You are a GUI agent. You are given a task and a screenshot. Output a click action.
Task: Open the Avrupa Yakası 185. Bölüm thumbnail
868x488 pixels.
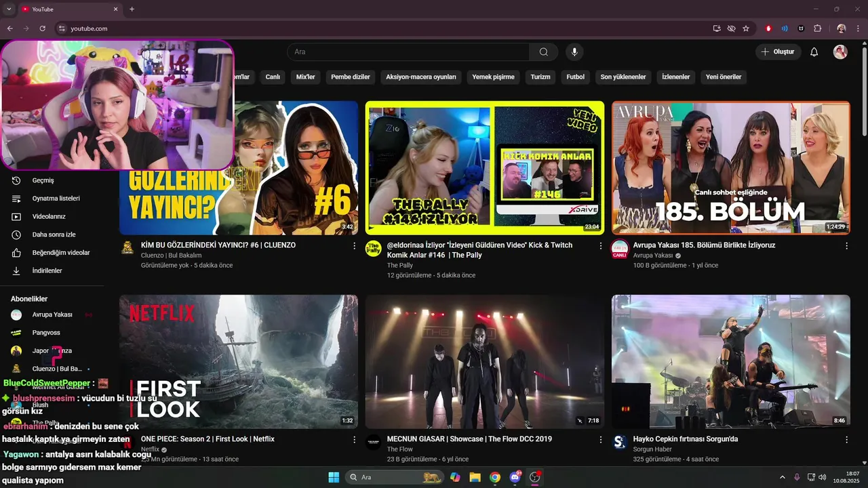coord(730,167)
